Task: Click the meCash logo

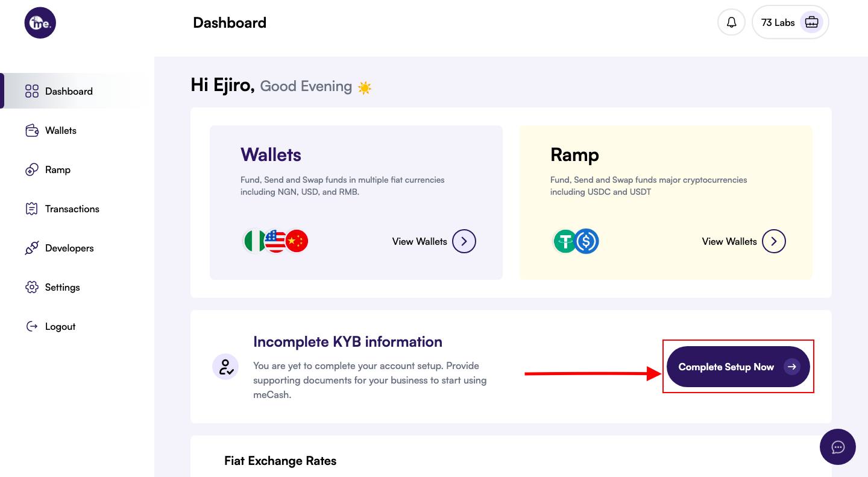Action: tap(40, 22)
